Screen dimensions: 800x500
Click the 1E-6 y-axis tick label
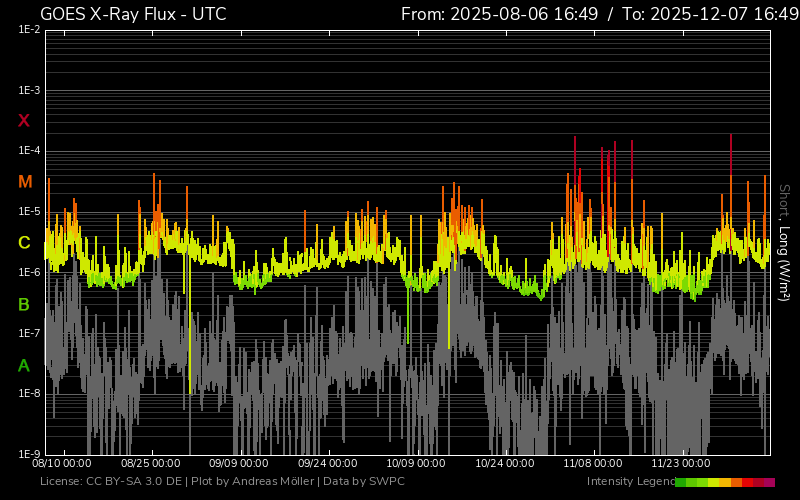pyautogui.click(x=29, y=272)
